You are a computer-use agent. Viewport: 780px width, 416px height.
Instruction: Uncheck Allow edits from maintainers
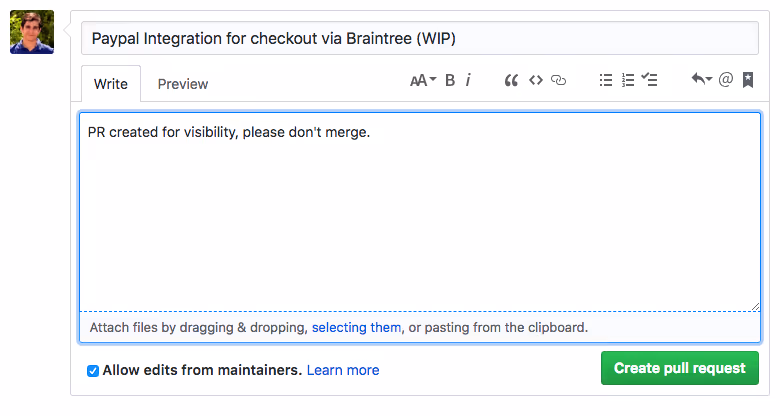coord(93,371)
